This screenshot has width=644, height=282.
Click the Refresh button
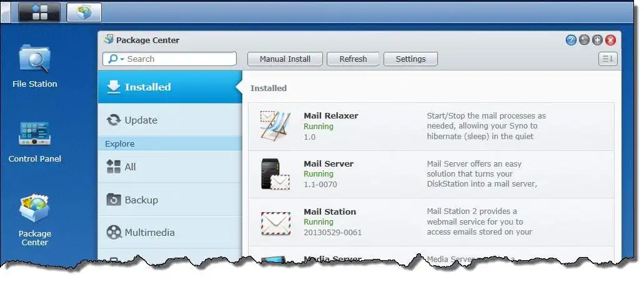click(353, 59)
